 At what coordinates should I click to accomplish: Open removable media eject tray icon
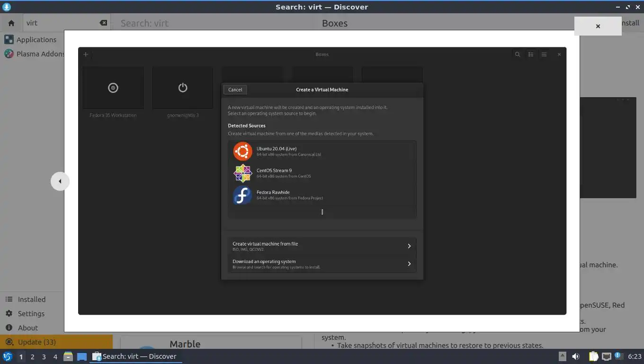point(562,356)
